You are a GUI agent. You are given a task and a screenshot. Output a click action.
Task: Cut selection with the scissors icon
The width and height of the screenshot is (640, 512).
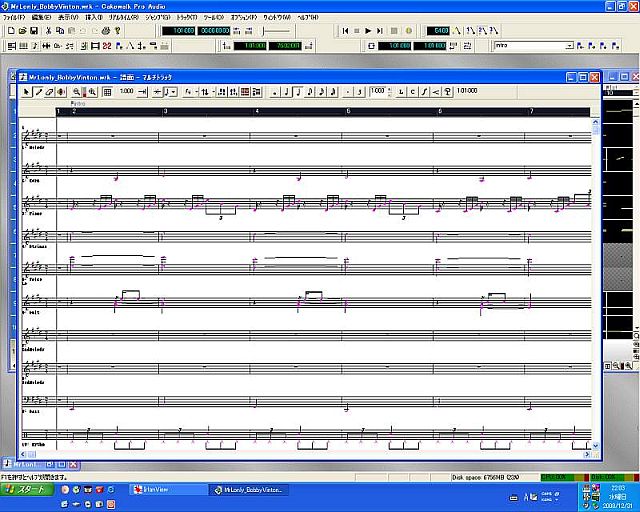tap(48, 31)
